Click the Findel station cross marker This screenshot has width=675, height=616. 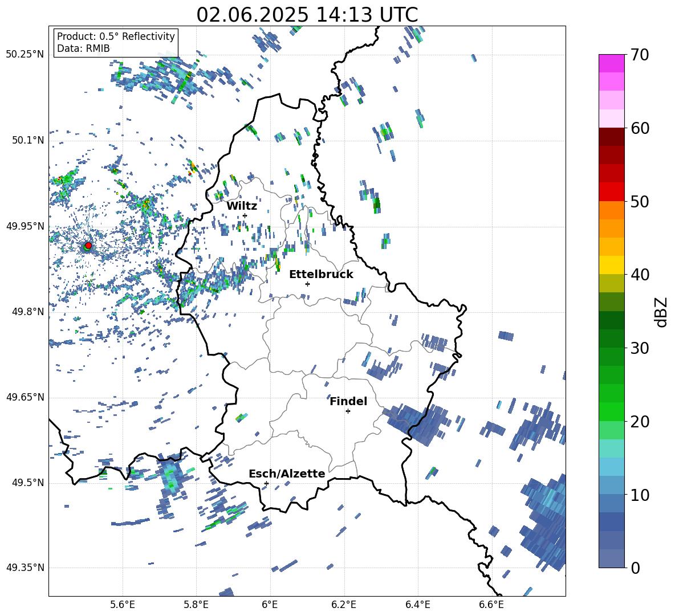pos(348,411)
